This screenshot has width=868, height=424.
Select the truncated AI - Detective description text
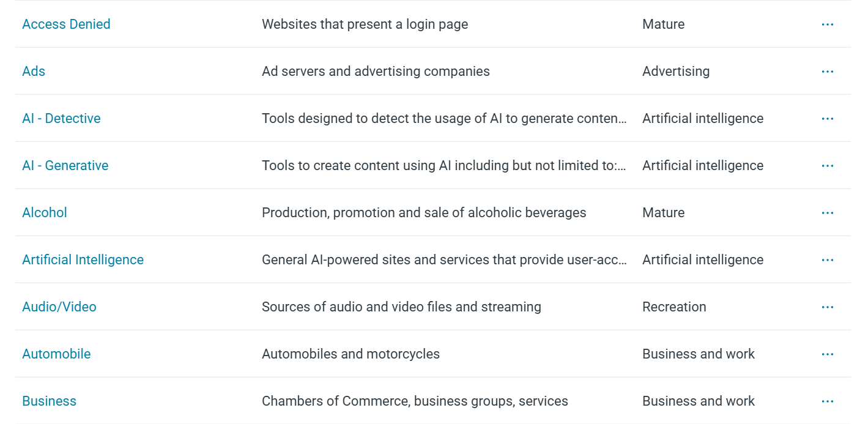coord(444,119)
